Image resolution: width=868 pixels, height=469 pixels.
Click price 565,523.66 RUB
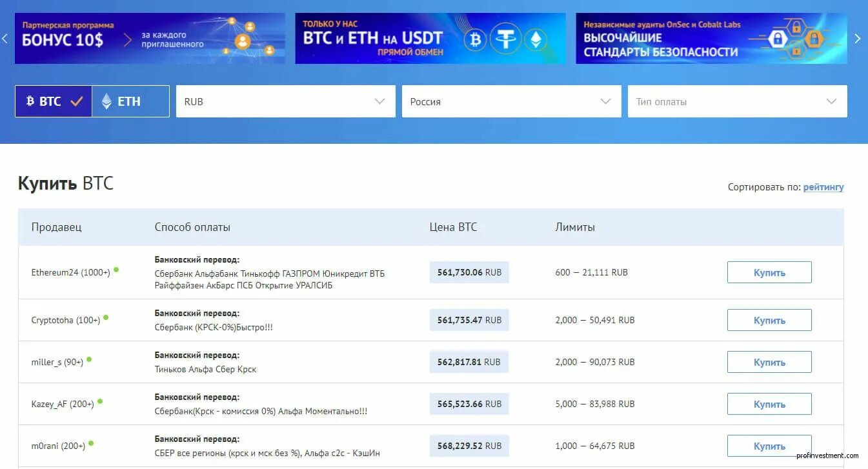pos(469,404)
